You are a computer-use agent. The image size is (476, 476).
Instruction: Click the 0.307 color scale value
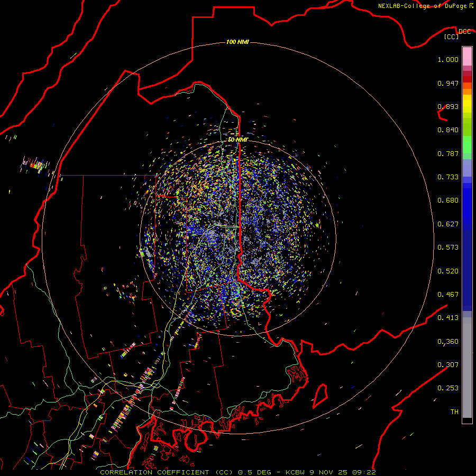tap(448, 365)
